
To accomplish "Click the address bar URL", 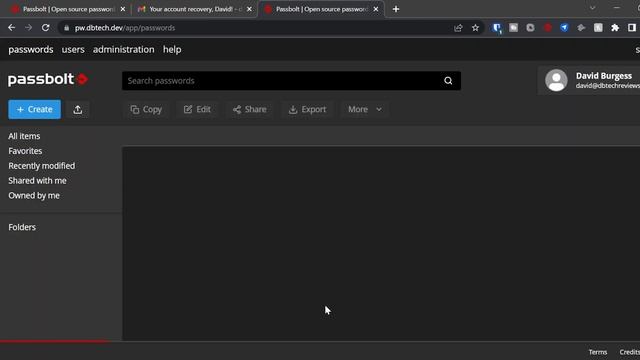I will click(125, 28).
